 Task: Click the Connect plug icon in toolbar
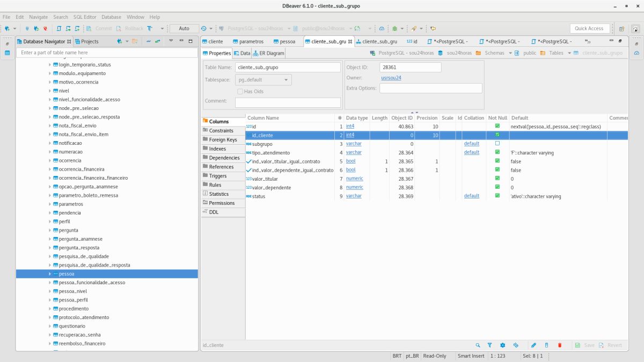tap(27, 28)
